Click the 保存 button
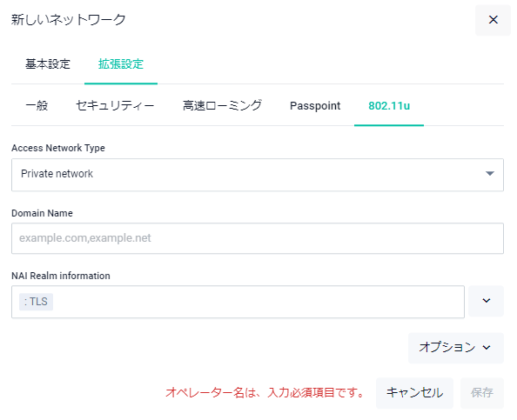 (x=482, y=393)
